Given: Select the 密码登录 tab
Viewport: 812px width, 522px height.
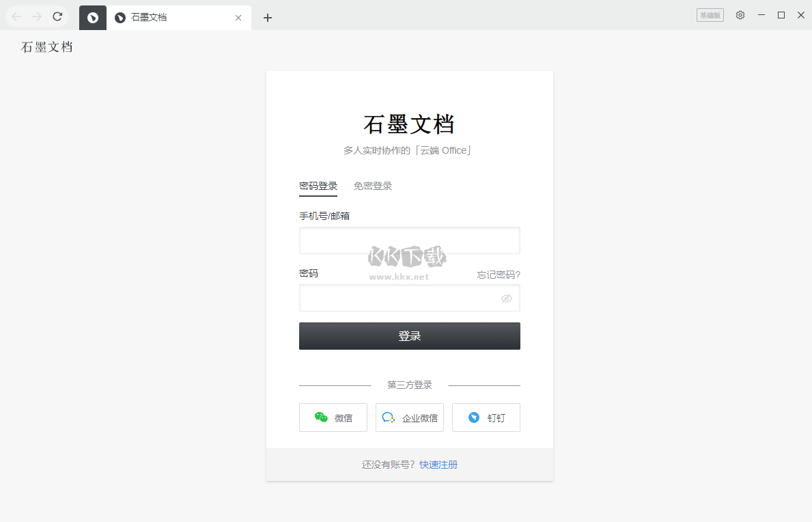Looking at the screenshot, I should [x=318, y=185].
